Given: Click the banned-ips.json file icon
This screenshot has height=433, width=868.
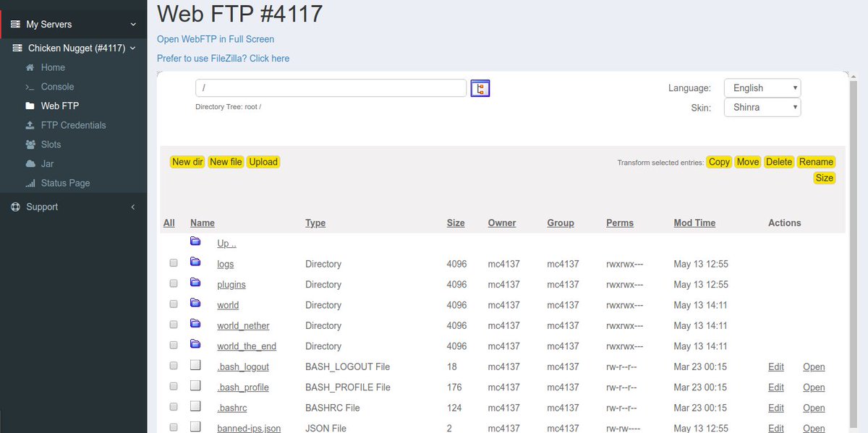Looking at the screenshot, I should click(195, 426).
